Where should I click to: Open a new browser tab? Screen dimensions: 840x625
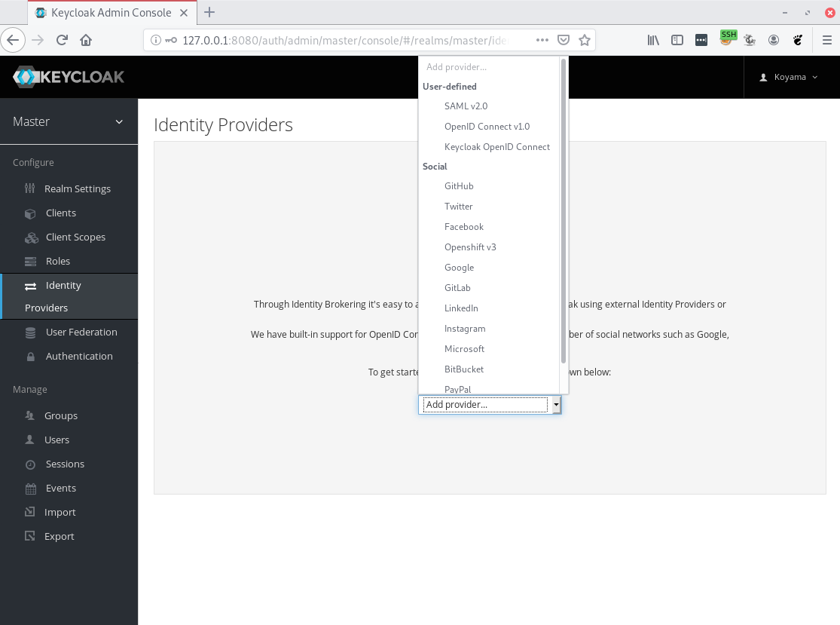tap(209, 12)
